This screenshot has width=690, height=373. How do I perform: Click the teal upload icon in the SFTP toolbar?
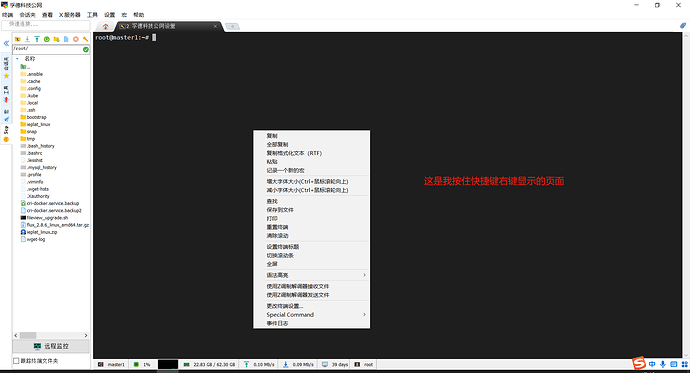click(37, 39)
